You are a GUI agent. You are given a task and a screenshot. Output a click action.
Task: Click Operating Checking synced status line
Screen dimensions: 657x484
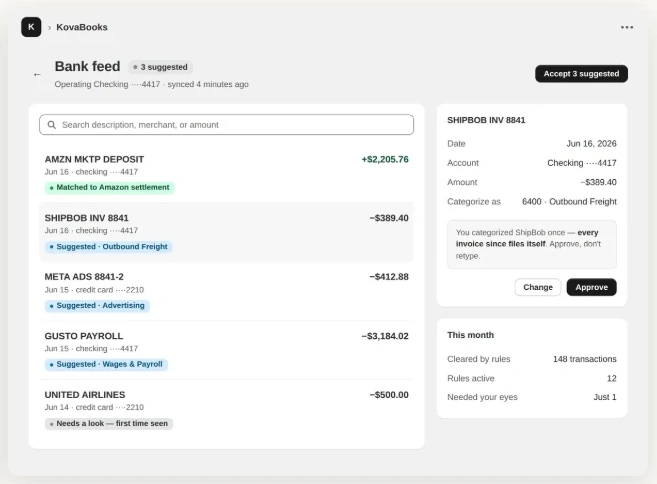151,84
